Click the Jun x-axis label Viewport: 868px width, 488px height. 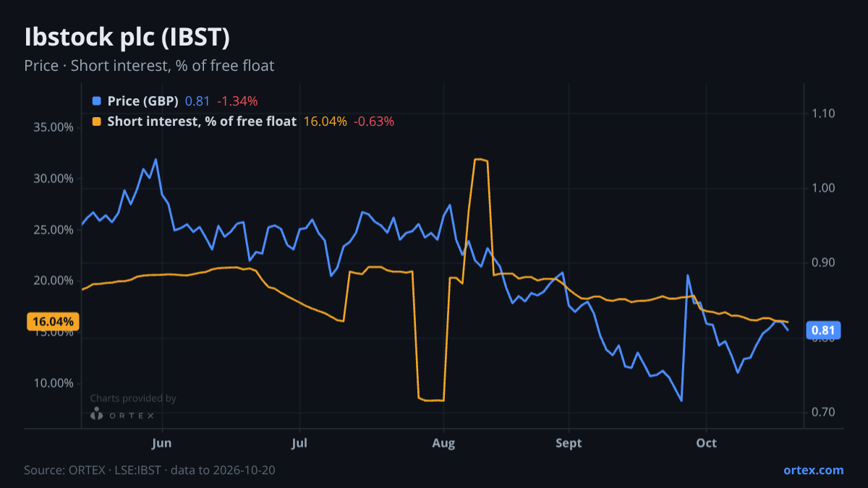[x=163, y=442]
